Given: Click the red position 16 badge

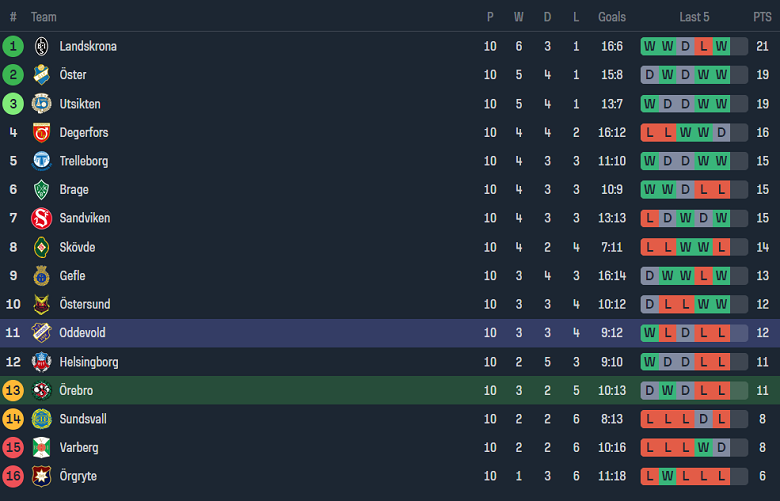Looking at the screenshot, I should point(13,476).
